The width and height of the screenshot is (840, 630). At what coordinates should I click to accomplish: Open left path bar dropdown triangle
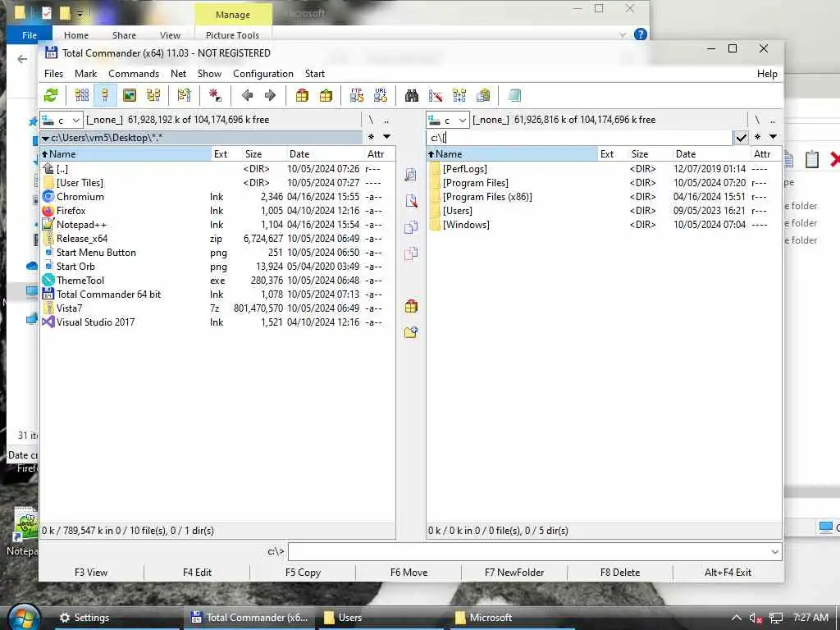[x=46, y=138]
